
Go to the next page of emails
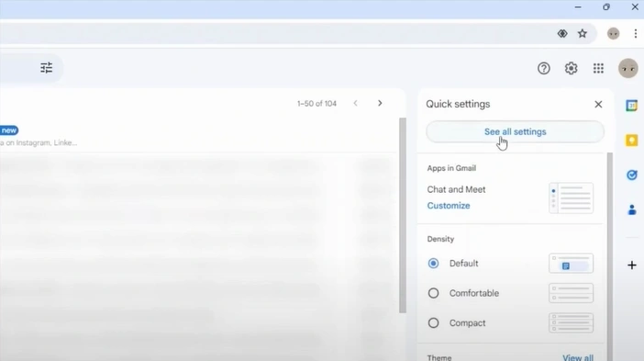[380, 103]
